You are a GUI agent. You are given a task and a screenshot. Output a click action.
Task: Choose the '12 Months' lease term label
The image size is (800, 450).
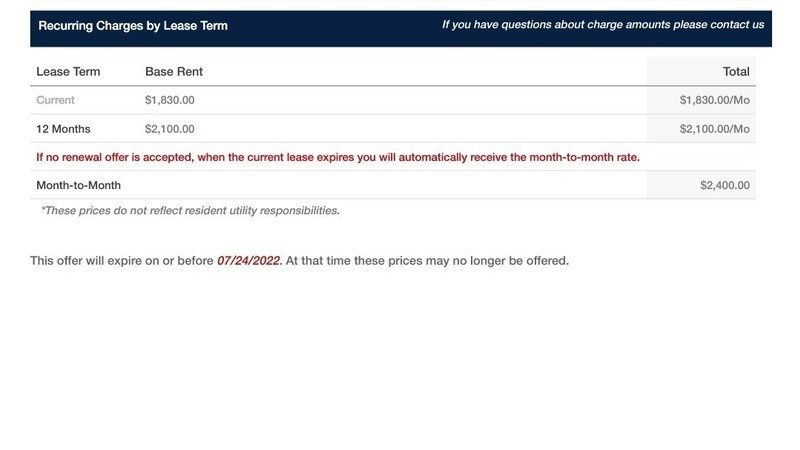(63, 129)
